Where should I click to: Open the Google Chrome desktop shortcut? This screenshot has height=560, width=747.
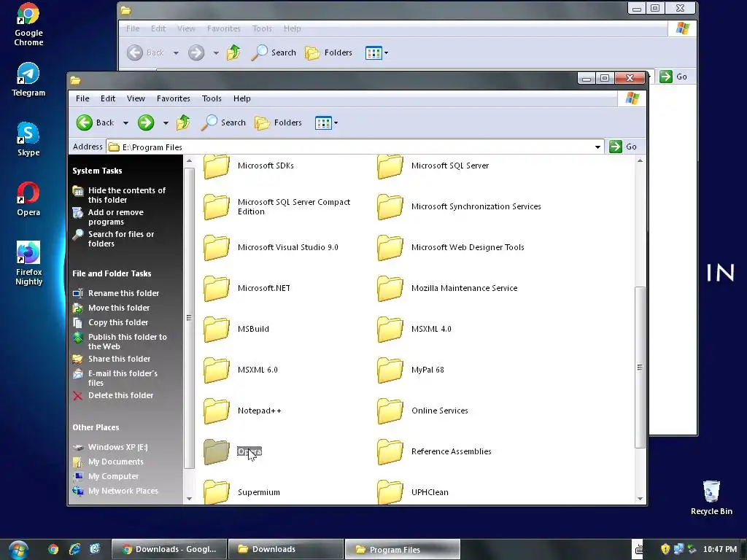(28, 25)
